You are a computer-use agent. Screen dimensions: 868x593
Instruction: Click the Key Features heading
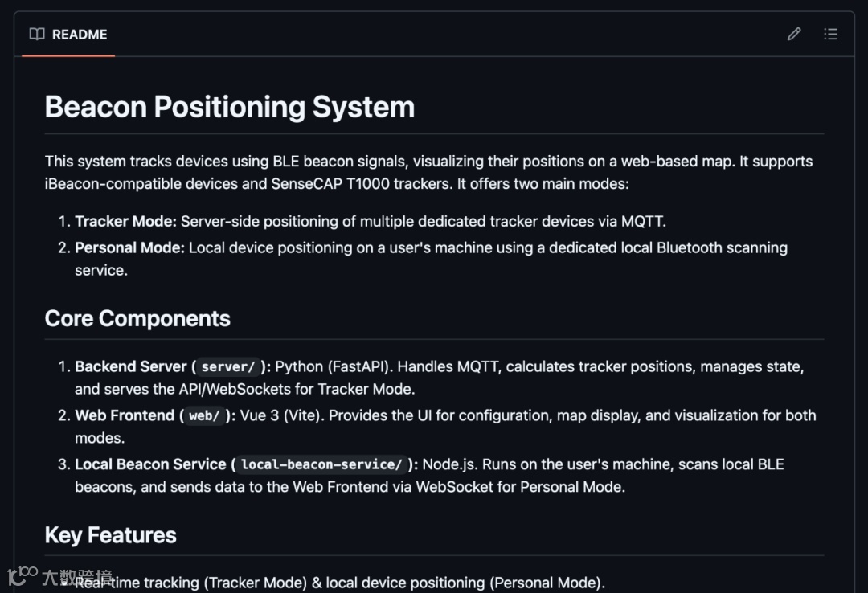110,535
